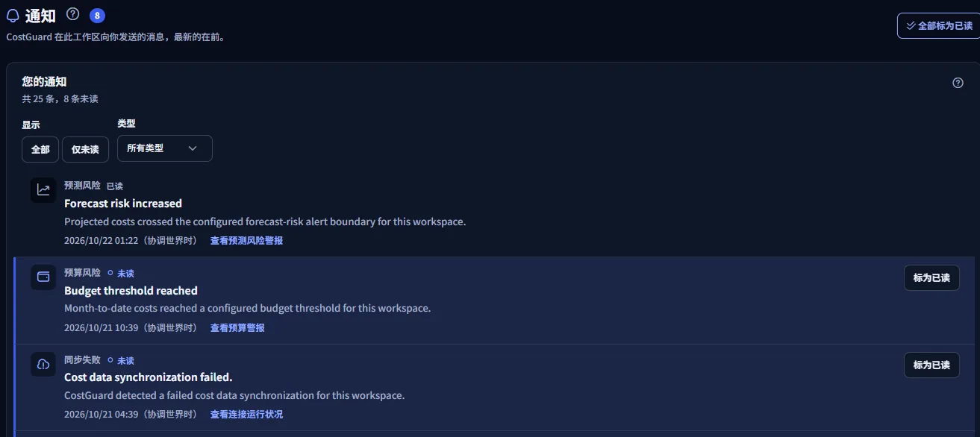
Task: Open the 查看预测风险警报 link
Action: pos(246,241)
